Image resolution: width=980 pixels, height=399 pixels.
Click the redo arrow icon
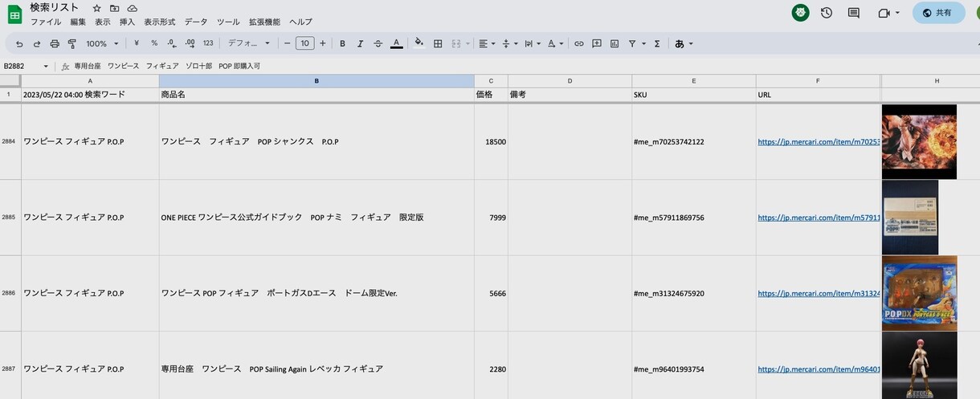pyautogui.click(x=37, y=43)
